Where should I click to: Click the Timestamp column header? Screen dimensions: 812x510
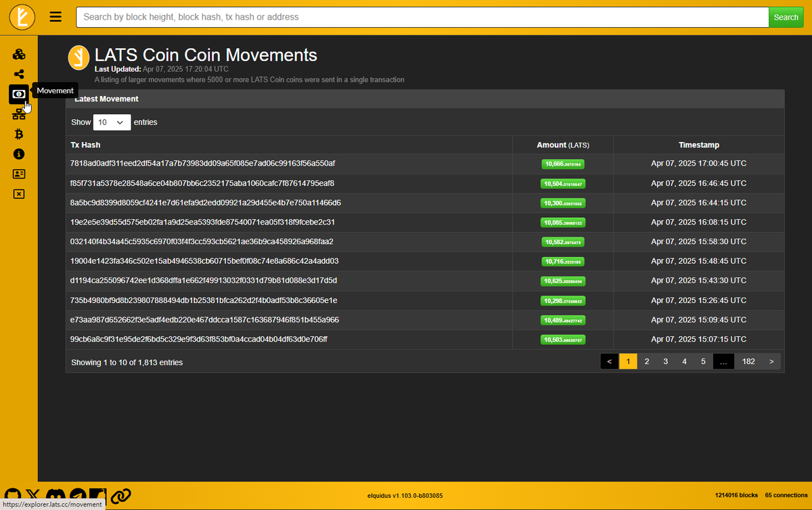click(x=699, y=145)
